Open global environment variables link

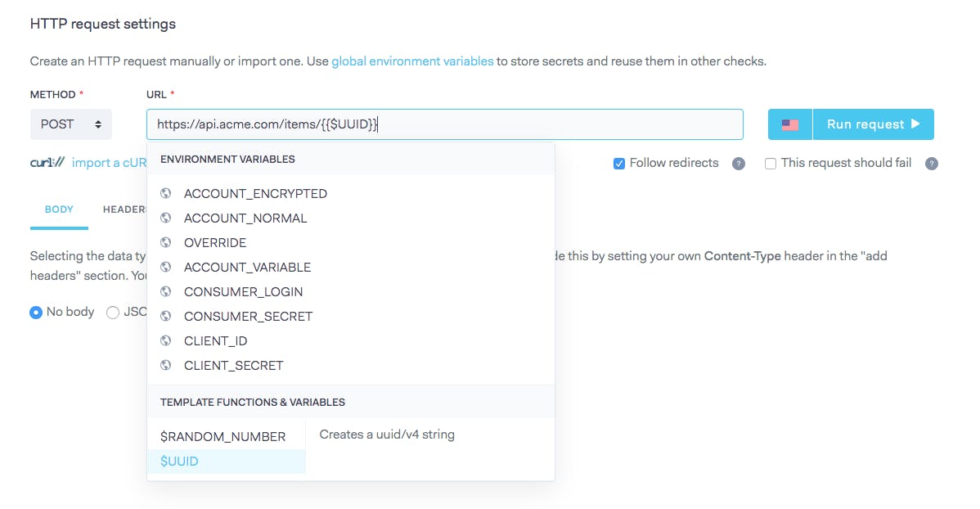(x=412, y=61)
